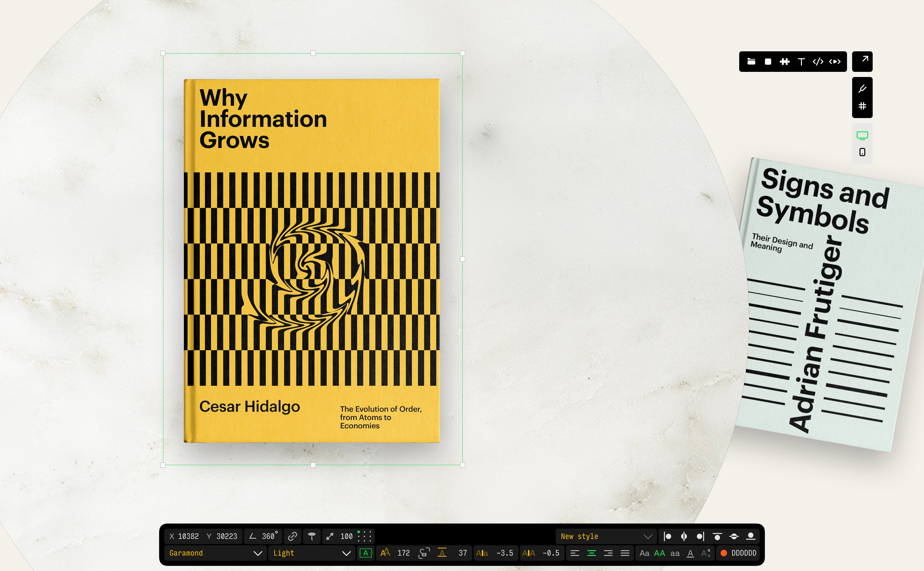Open the folder icon in top toolbar

(751, 62)
